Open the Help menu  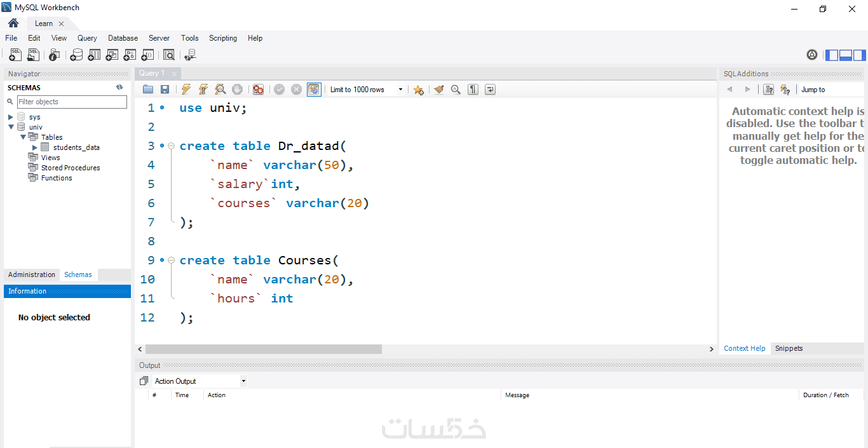(x=255, y=38)
